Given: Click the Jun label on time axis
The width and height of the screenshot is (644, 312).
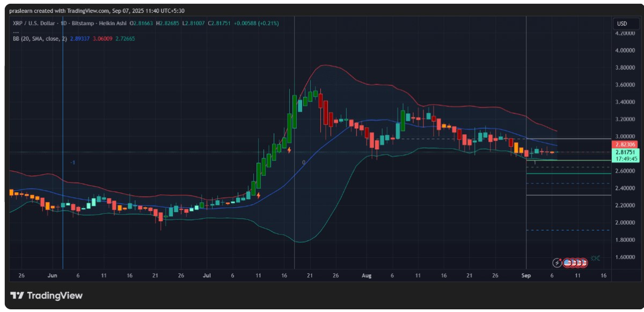Looking at the screenshot, I should 52,275.
